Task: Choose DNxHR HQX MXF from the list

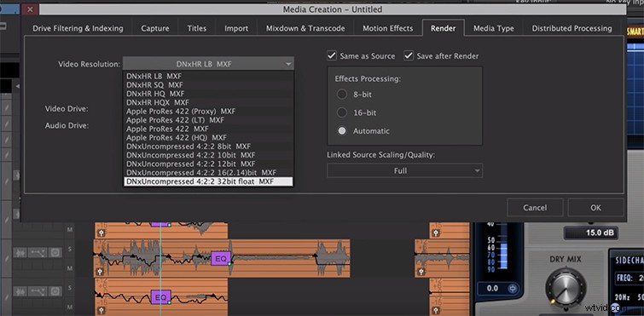Action: (x=208, y=102)
